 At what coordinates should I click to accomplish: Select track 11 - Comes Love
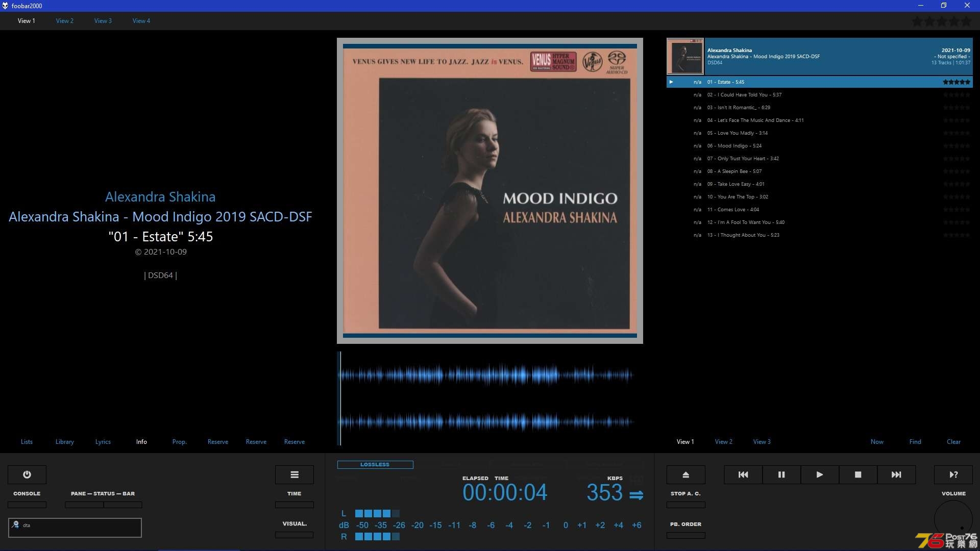(820, 210)
